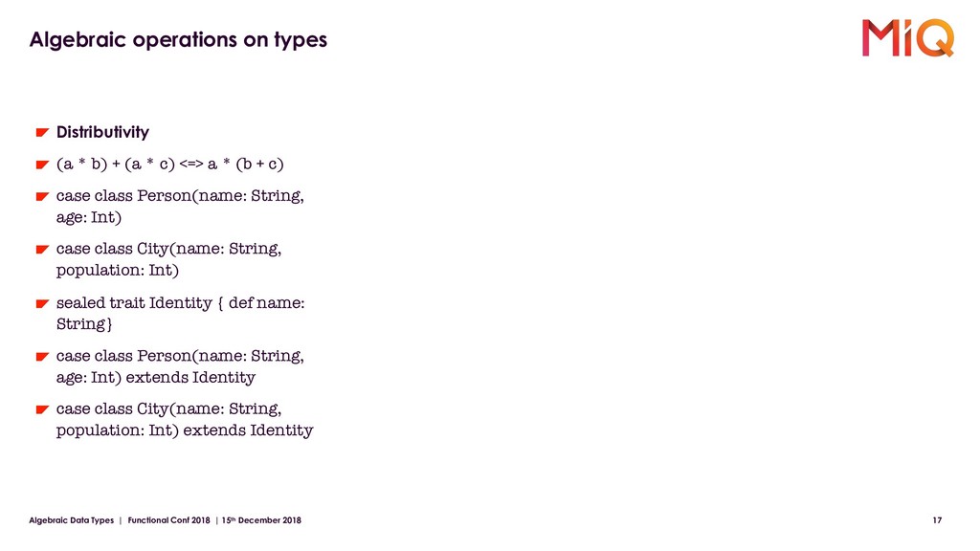The image size is (980, 551).
Task: Click the bullet icon beside Distributivity
Action: [42, 132]
